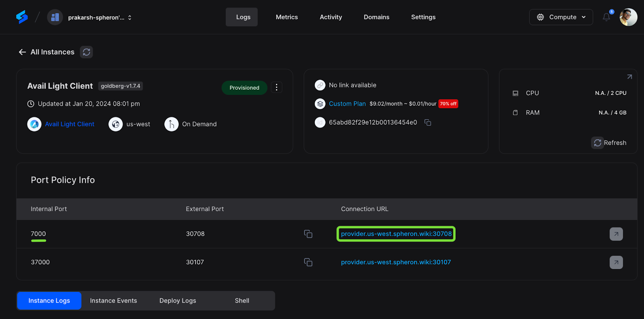Click the Internal Port column header
Screen dimensions: 644x319
tap(49, 209)
